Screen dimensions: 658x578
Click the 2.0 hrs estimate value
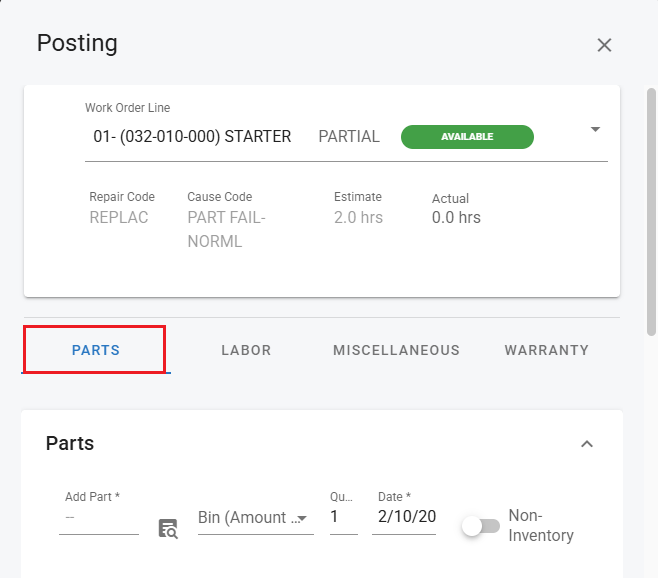[358, 217]
